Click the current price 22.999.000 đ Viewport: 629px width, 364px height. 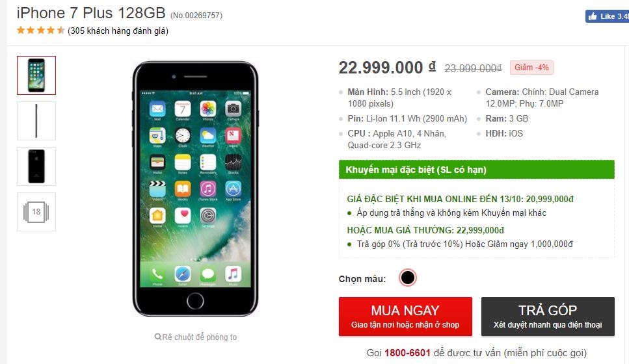(x=387, y=68)
